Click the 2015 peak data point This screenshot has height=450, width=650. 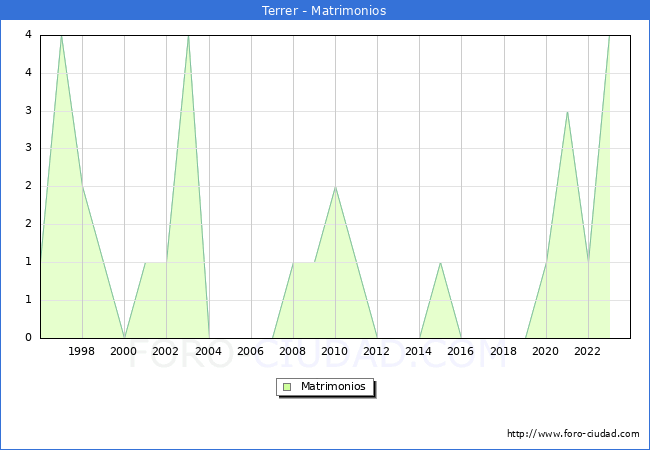coord(440,263)
